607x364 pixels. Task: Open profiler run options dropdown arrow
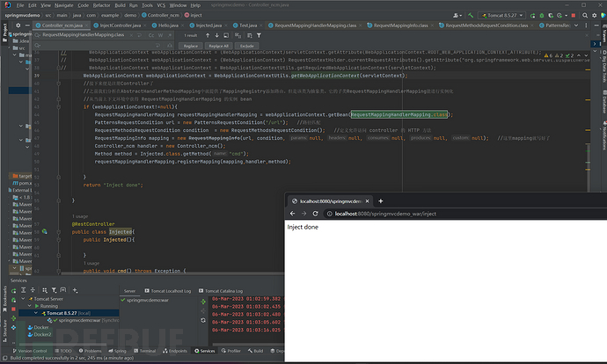pyautogui.click(x=566, y=16)
